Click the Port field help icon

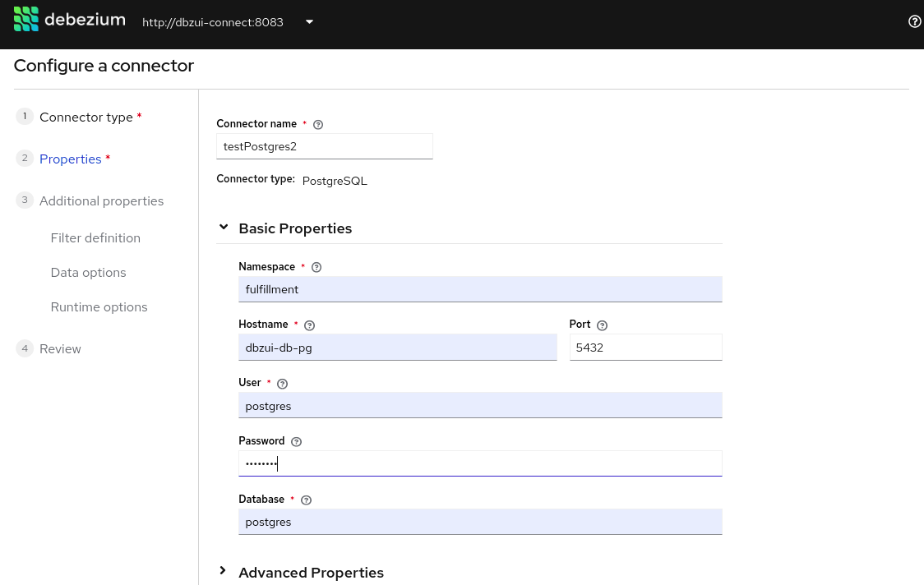tap(602, 325)
